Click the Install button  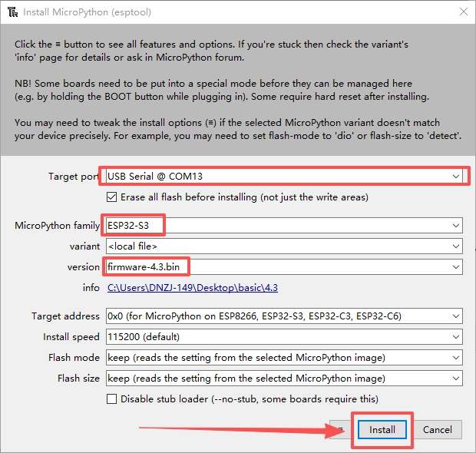tap(382, 430)
